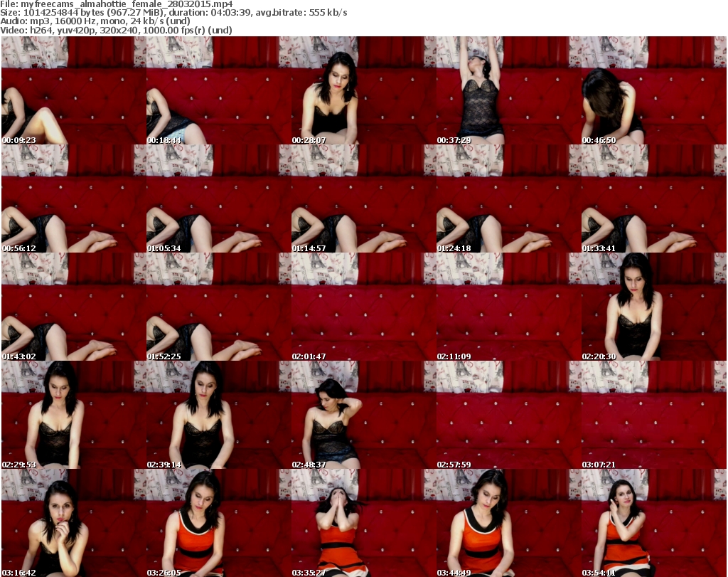728x577 pixels.
Task: Open the thumbnail marked 03:44:49
Action: (x=509, y=523)
